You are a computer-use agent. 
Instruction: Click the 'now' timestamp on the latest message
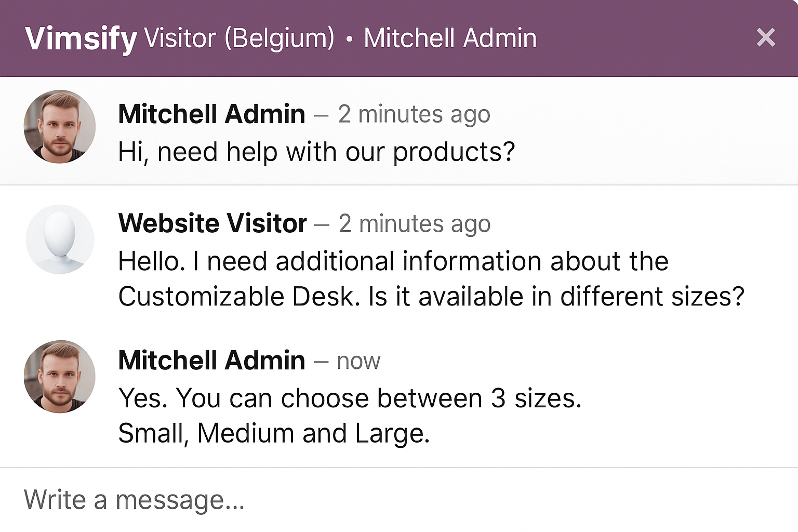coord(358,361)
